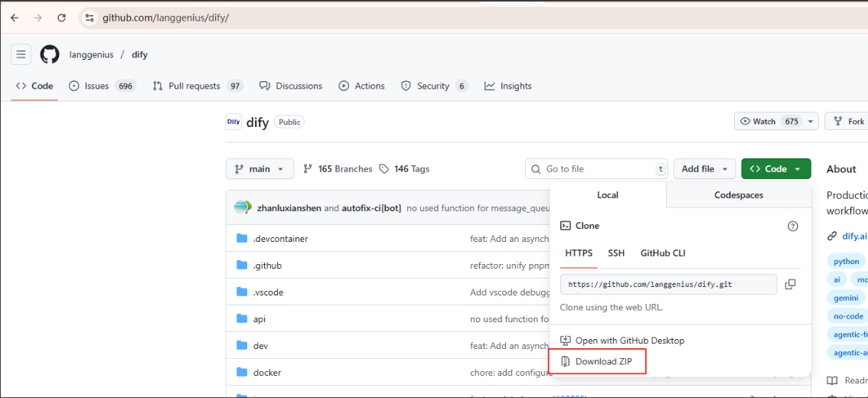Screen dimensions: 868x398
Task: Open the Insights tab
Action: pos(507,86)
